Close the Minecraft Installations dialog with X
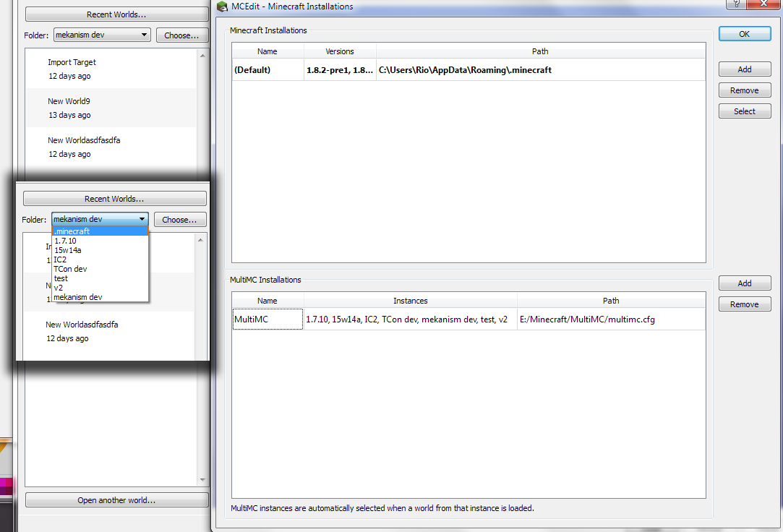783x532 pixels. click(x=763, y=4)
